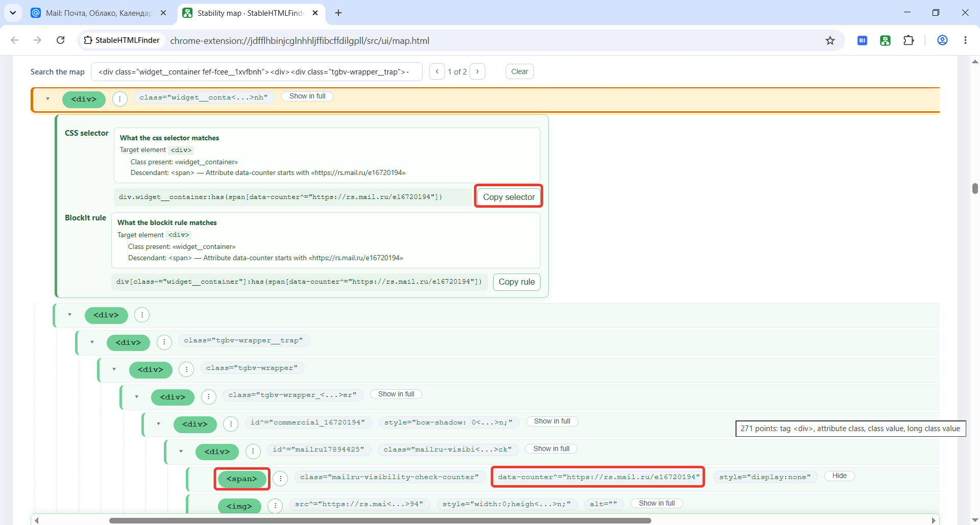Clear the map search

pyautogui.click(x=520, y=71)
